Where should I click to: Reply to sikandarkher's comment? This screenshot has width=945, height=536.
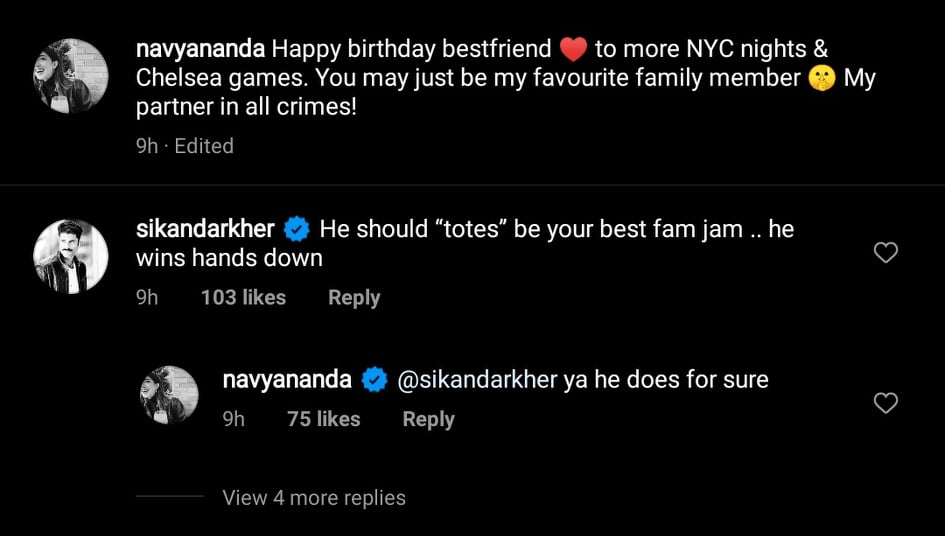[x=354, y=298]
